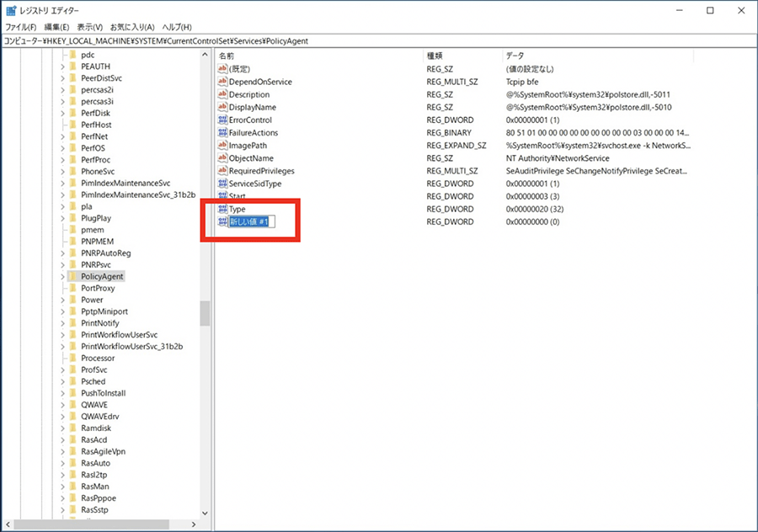Expand the PrintNotify tree node
This screenshot has width=758, height=532.
[62, 323]
